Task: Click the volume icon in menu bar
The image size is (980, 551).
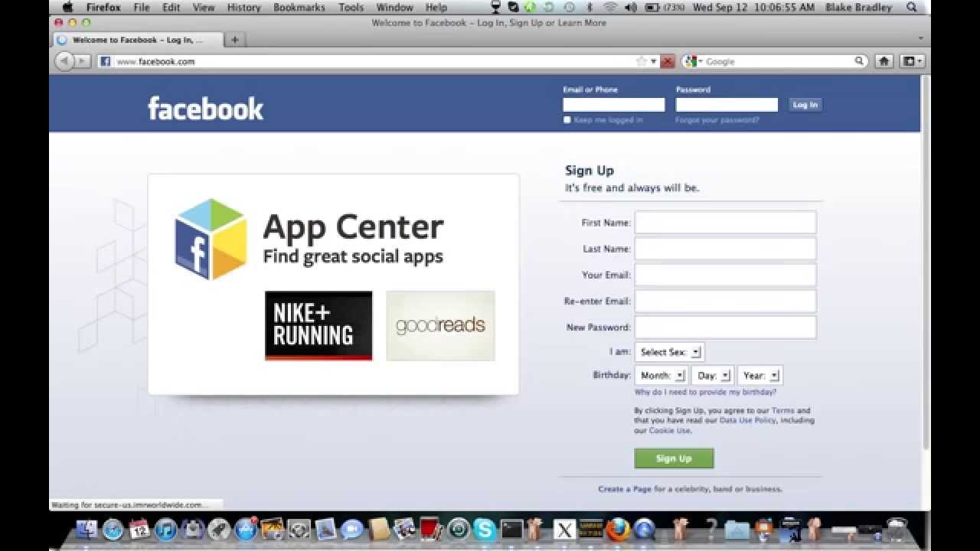Action: pyautogui.click(x=630, y=7)
